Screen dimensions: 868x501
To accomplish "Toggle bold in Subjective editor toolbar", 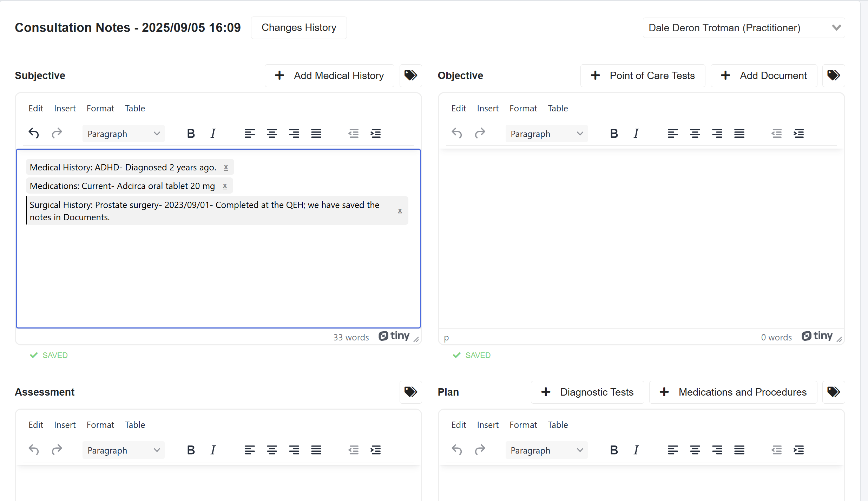I will (x=191, y=134).
